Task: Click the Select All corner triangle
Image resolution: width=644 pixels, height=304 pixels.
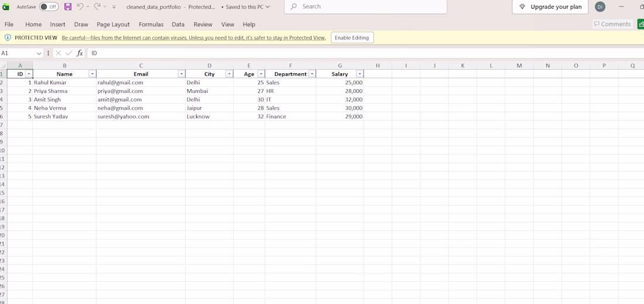Action: [x=4, y=66]
